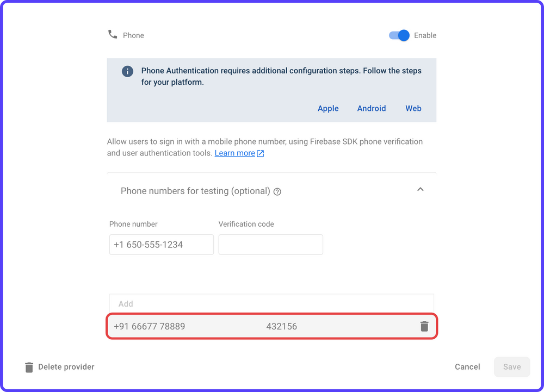Click the phone receiver icon next to Phone label
Image resolution: width=544 pixels, height=392 pixels.
tap(112, 34)
